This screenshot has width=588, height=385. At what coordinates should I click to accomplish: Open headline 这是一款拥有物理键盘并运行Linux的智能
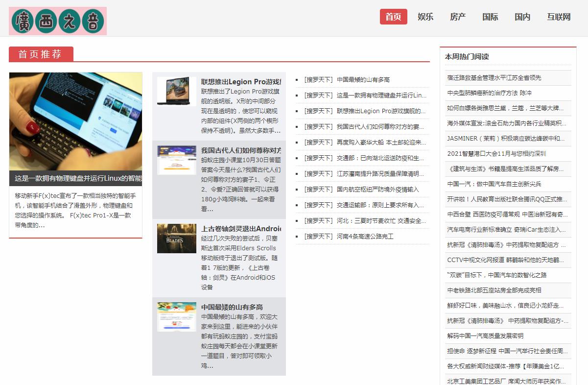pyautogui.click(x=78, y=178)
